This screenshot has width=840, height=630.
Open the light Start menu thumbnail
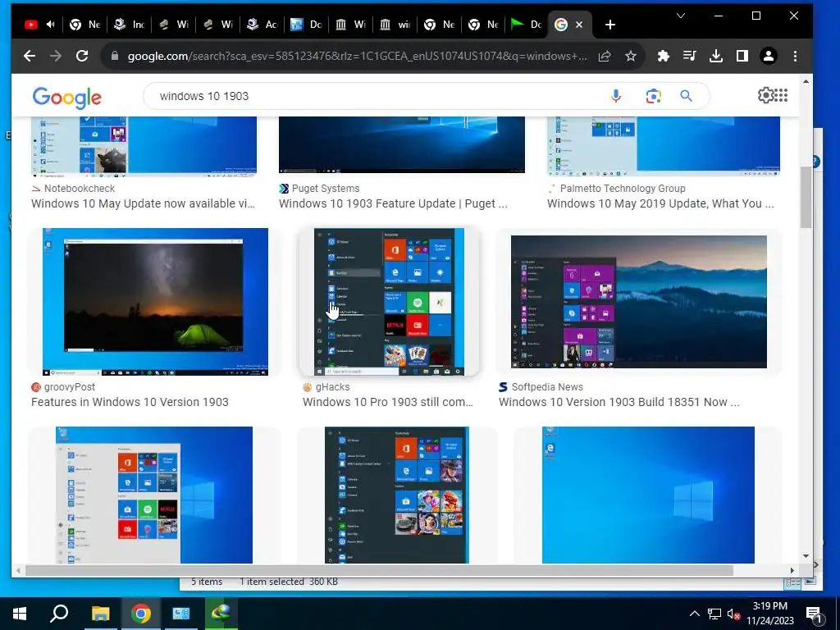pos(153,495)
